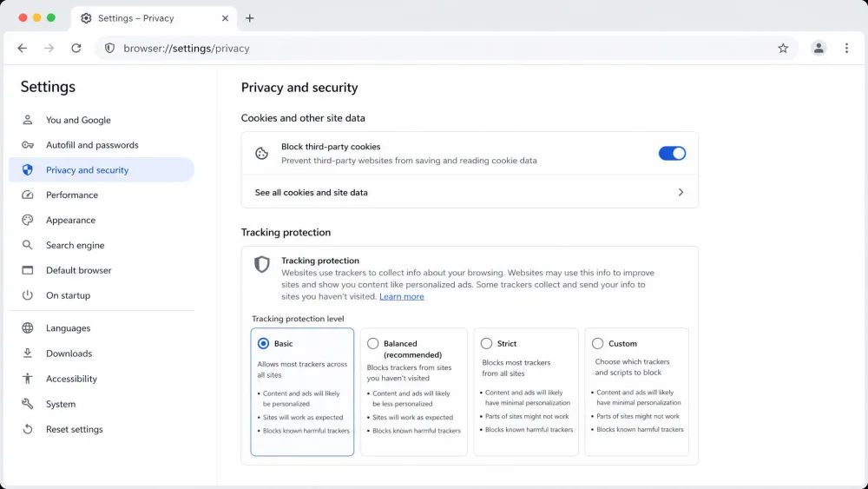
Task: Click 'Prevent third-party websites from saving' description
Action: pos(409,161)
